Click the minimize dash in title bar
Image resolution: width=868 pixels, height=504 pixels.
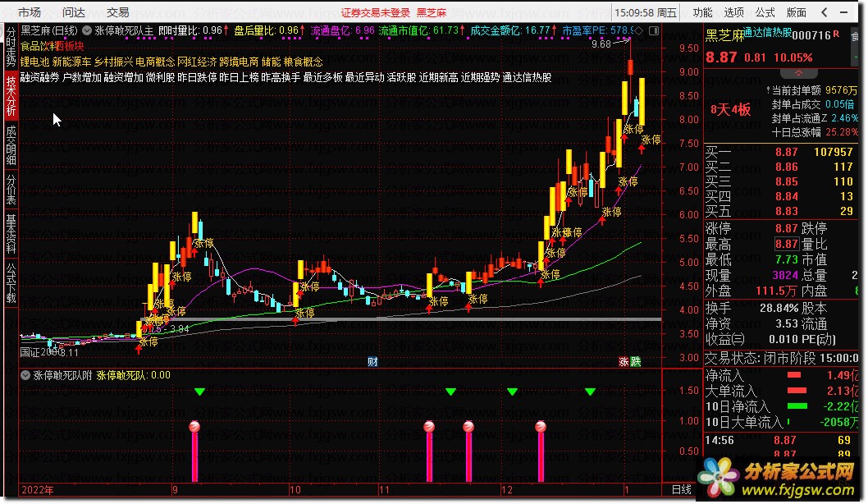tap(843, 11)
